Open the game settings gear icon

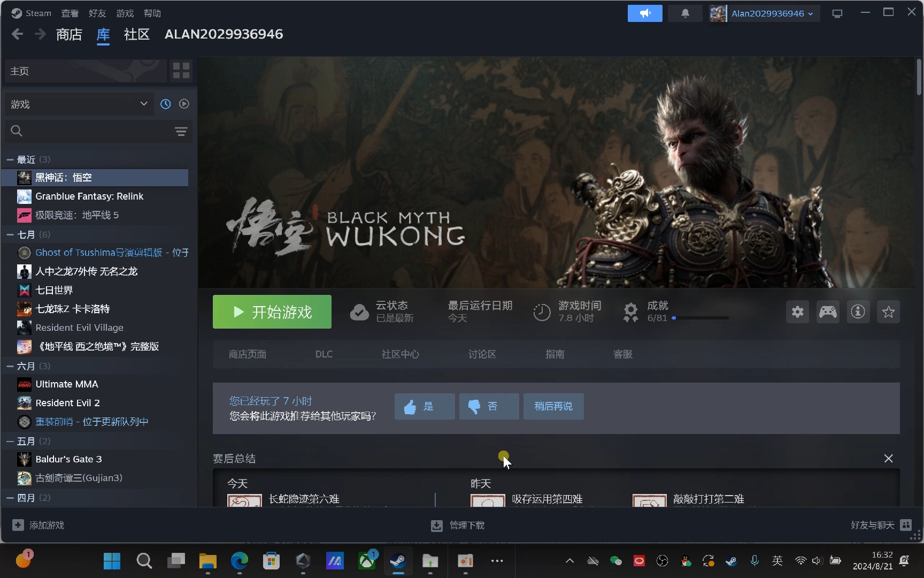(797, 311)
